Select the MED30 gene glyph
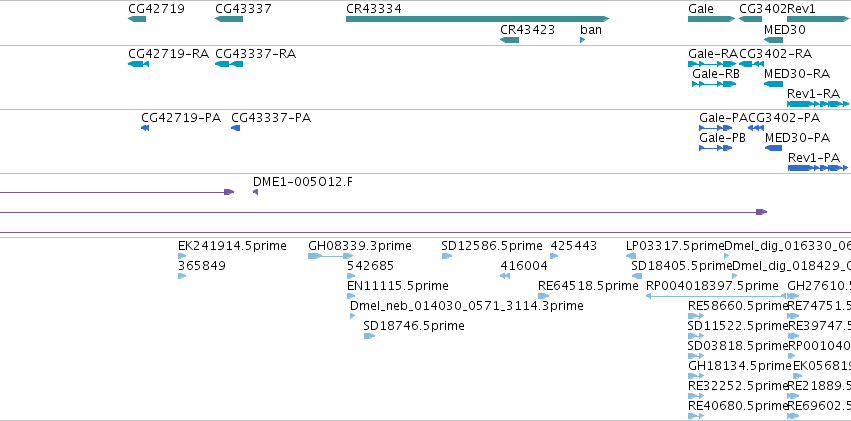The image size is (851, 421). pos(773,40)
